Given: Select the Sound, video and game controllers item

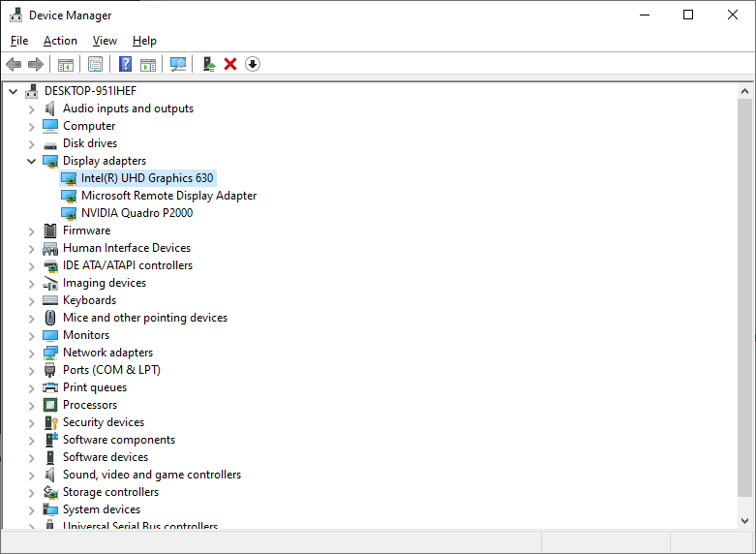Looking at the screenshot, I should (x=151, y=475).
